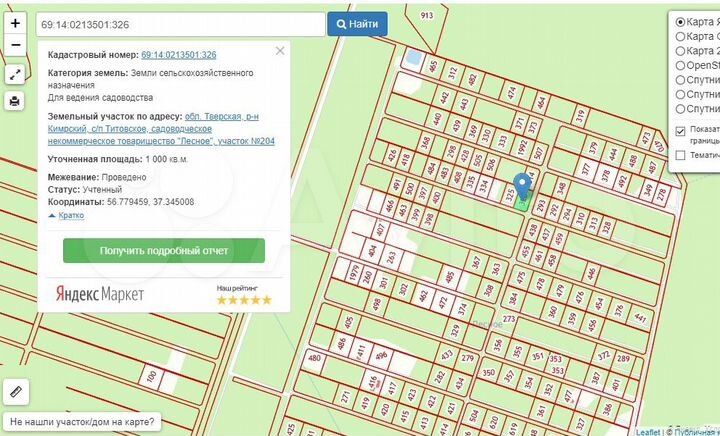Screen dimensions: 720x436
Task: Click parcel 465 on the map
Action: [x=433, y=67]
